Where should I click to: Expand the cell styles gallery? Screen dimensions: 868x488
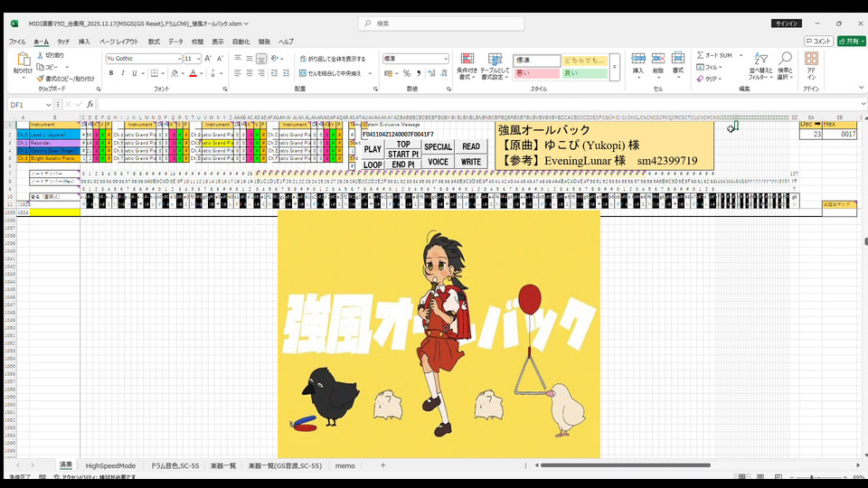[615, 67]
